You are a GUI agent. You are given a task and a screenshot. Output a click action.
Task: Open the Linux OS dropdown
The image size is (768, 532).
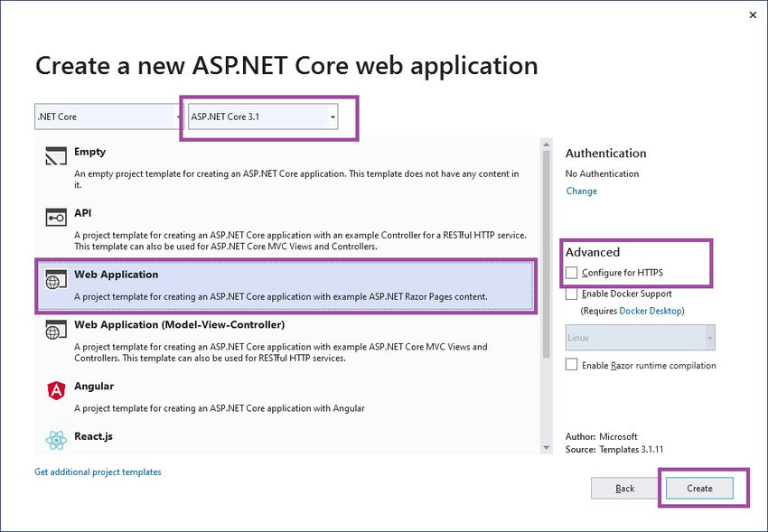click(x=641, y=338)
